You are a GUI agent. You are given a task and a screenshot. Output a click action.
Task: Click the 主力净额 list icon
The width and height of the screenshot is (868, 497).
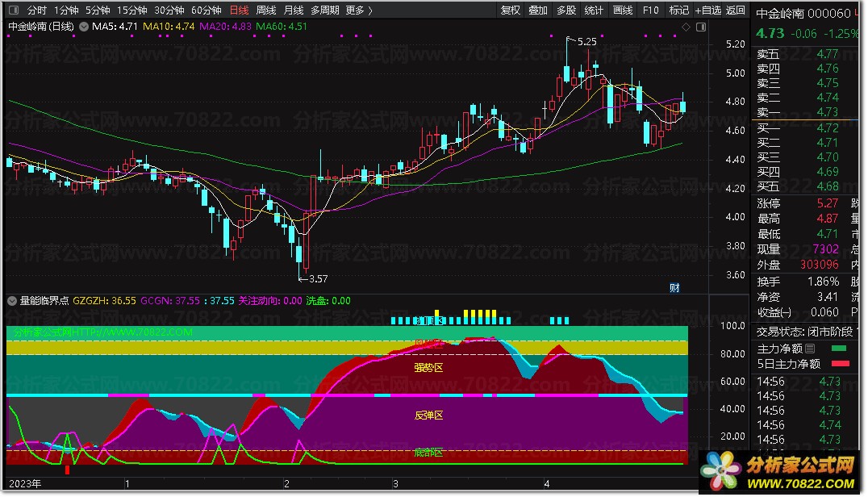point(811,349)
